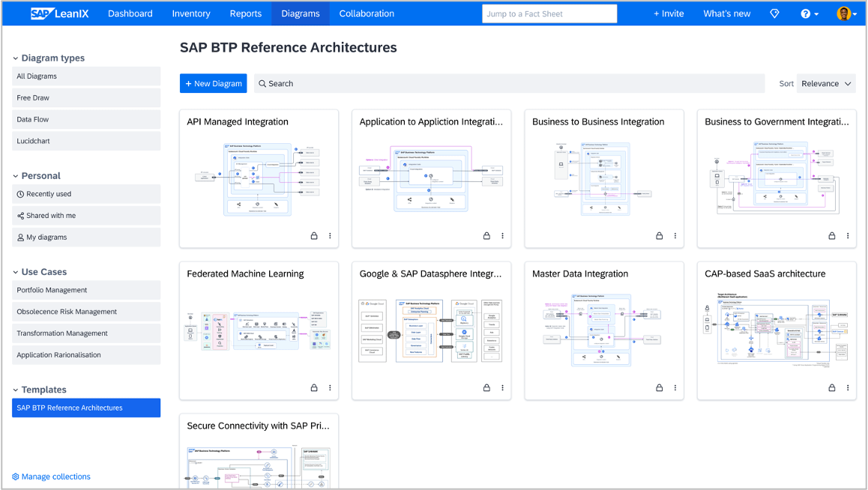
Task: Collapse the Diagram types section
Action: click(x=16, y=58)
